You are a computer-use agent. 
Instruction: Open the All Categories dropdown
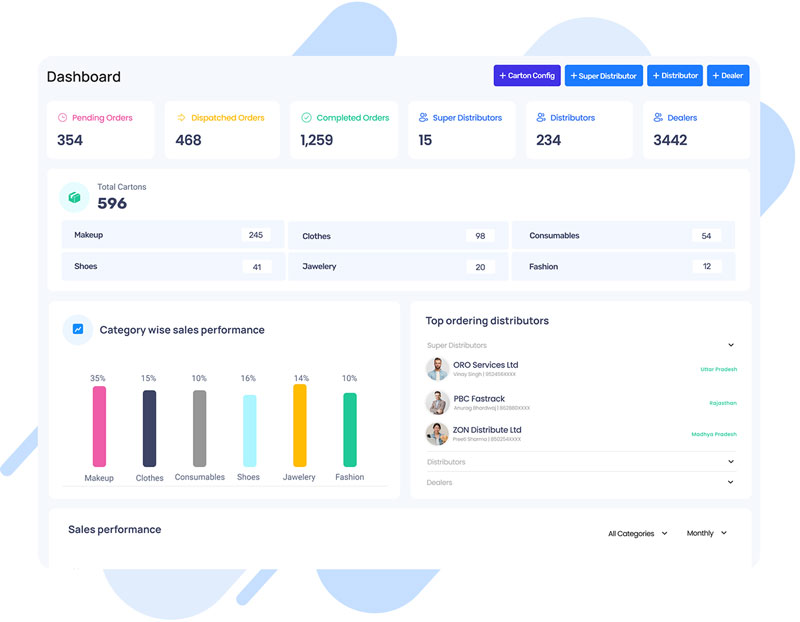(638, 533)
